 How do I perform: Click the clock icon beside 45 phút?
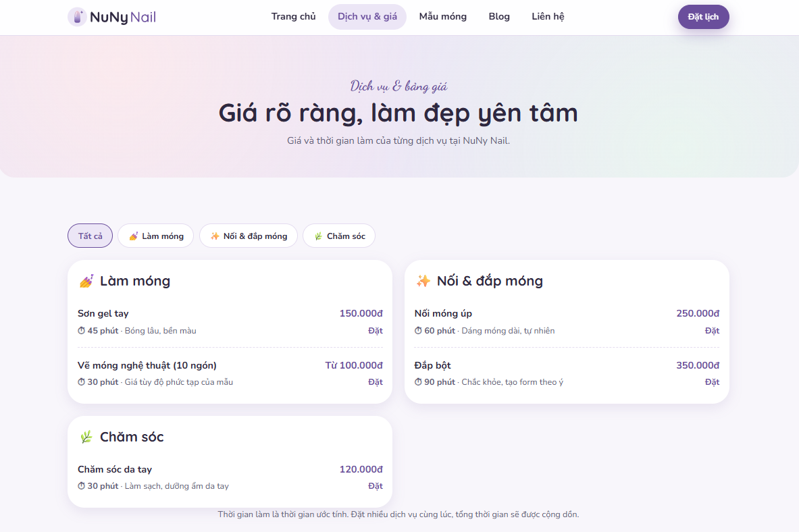point(82,331)
